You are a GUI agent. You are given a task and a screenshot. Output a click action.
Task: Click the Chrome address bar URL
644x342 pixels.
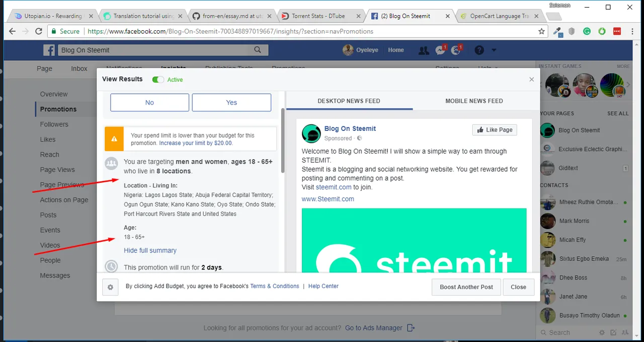230,31
